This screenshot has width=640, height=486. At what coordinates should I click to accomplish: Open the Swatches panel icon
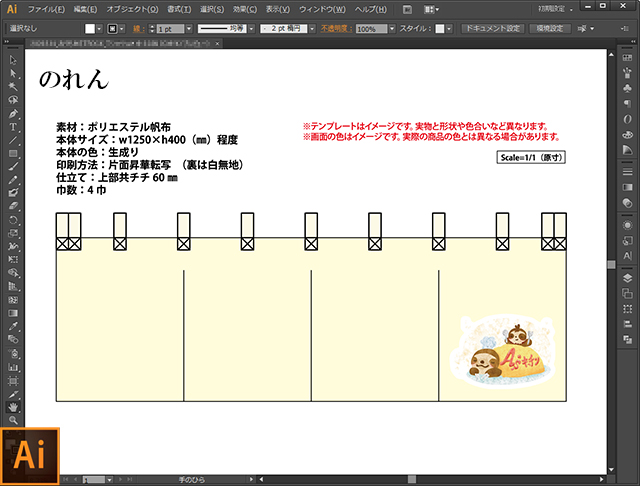click(627, 58)
